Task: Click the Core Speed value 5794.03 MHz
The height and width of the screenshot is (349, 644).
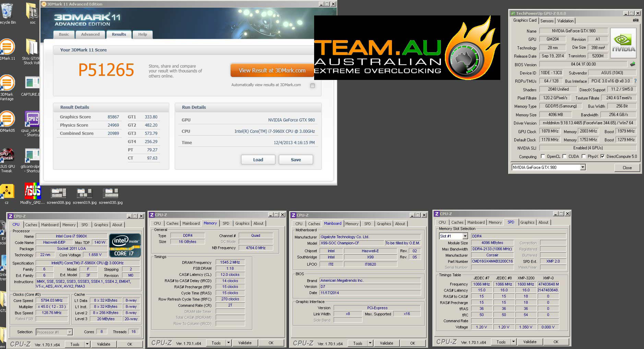Action: [x=52, y=301]
